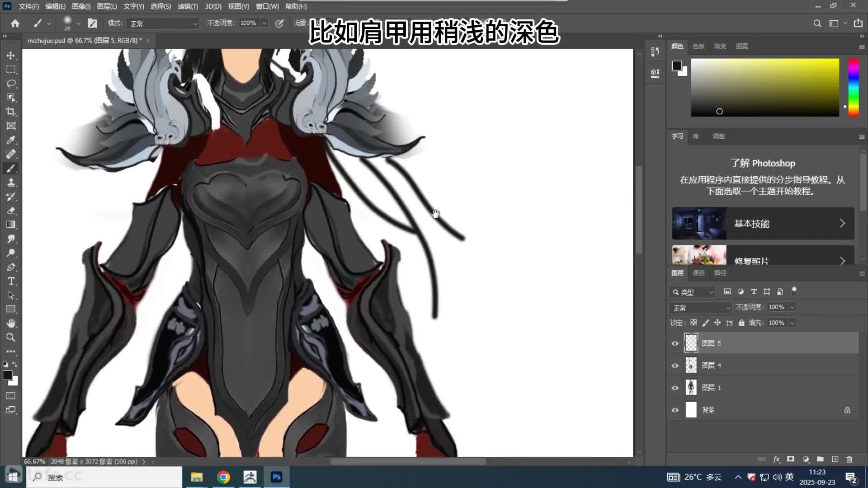
Task: Toggle visibility of 图层 4
Action: [675, 366]
